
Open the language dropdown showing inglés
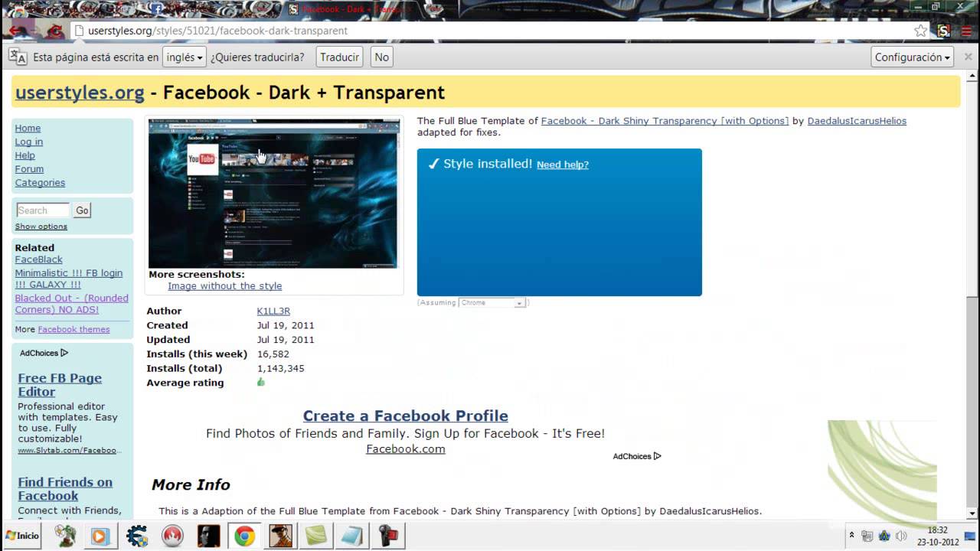[185, 57]
